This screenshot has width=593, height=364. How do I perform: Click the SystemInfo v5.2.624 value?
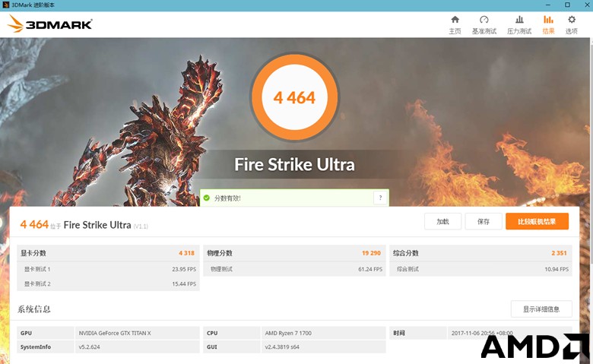[x=90, y=347]
